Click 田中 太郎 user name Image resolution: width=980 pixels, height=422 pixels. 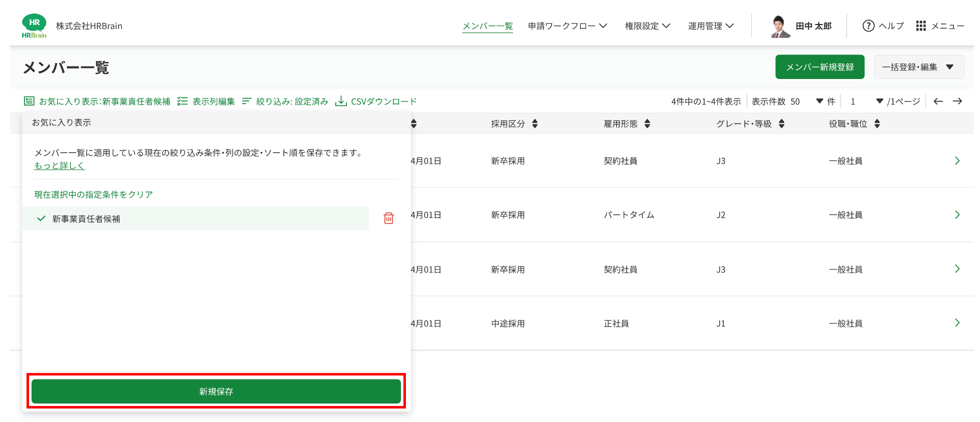pos(814,26)
